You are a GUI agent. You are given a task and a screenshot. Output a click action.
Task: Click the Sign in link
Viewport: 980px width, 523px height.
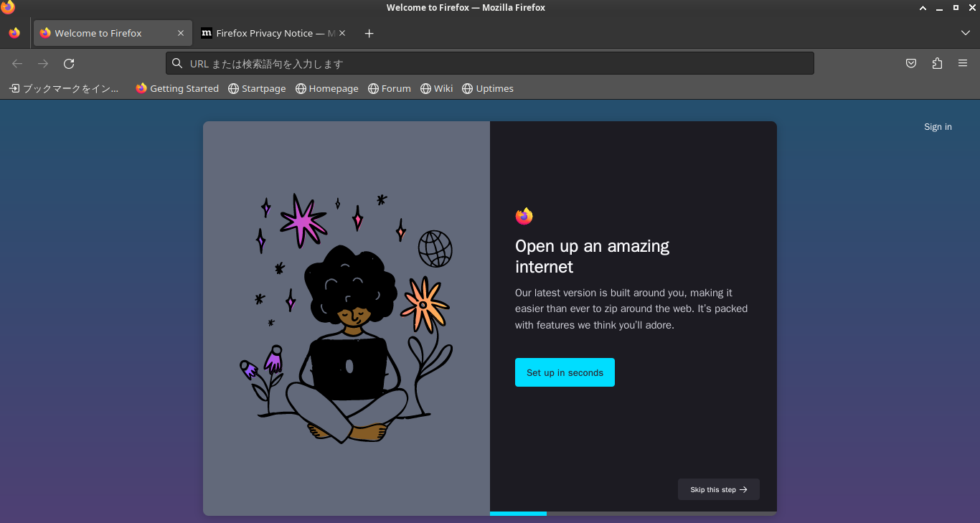click(938, 127)
